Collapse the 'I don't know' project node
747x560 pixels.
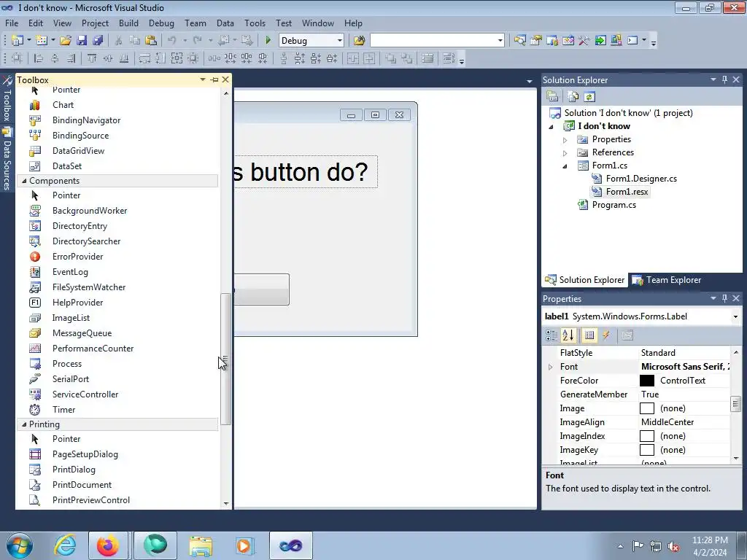coord(551,127)
